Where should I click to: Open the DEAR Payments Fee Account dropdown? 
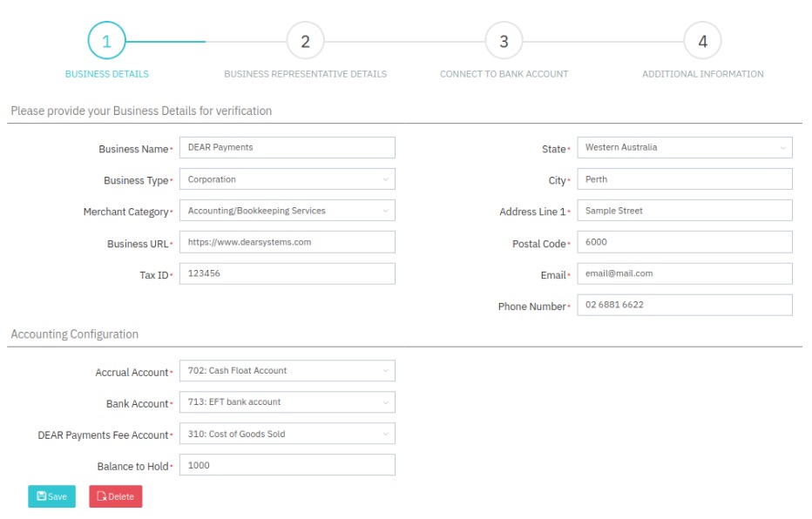(288, 434)
